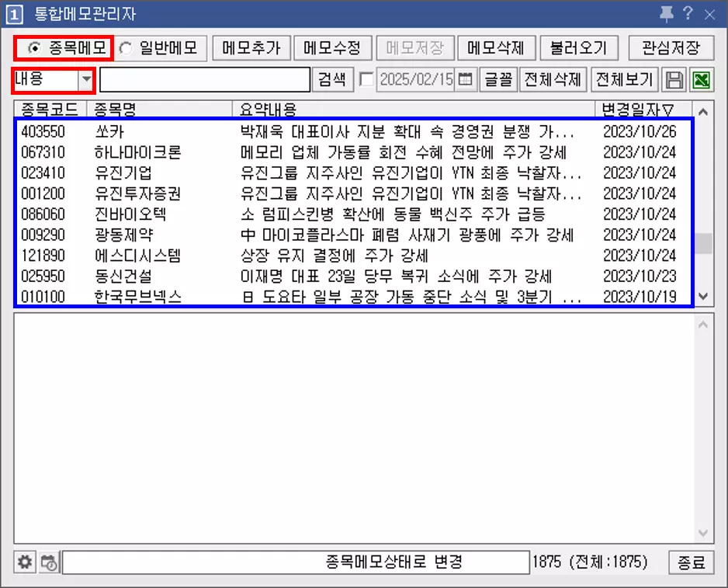Screen dimensions: 728x588
Task: Click summary starting with '이재명 대표 23일'
Action: (396, 276)
